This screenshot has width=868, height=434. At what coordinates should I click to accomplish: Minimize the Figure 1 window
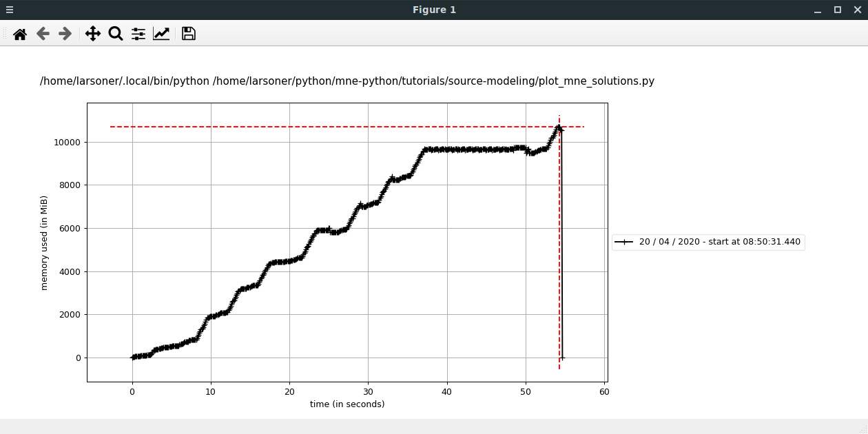click(x=818, y=10)
